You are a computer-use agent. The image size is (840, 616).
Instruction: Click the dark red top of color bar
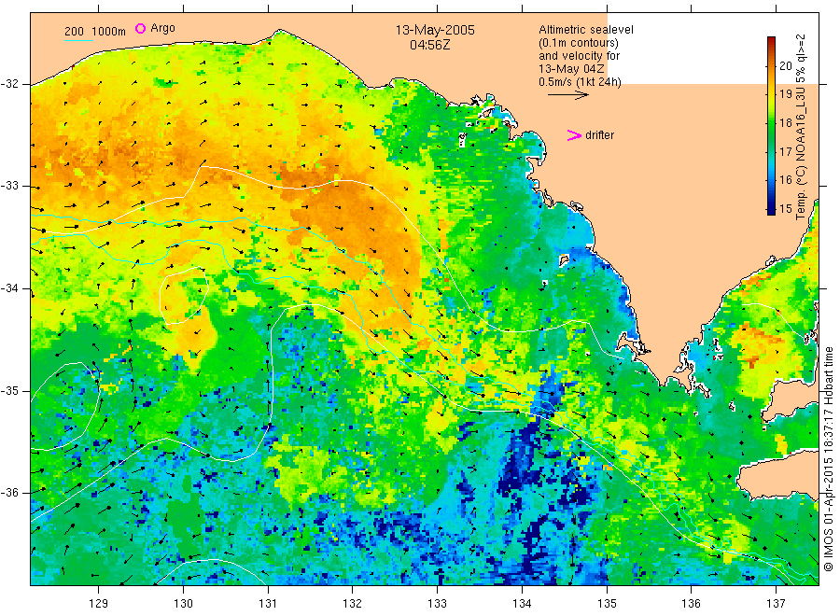(x=772, y=41)
